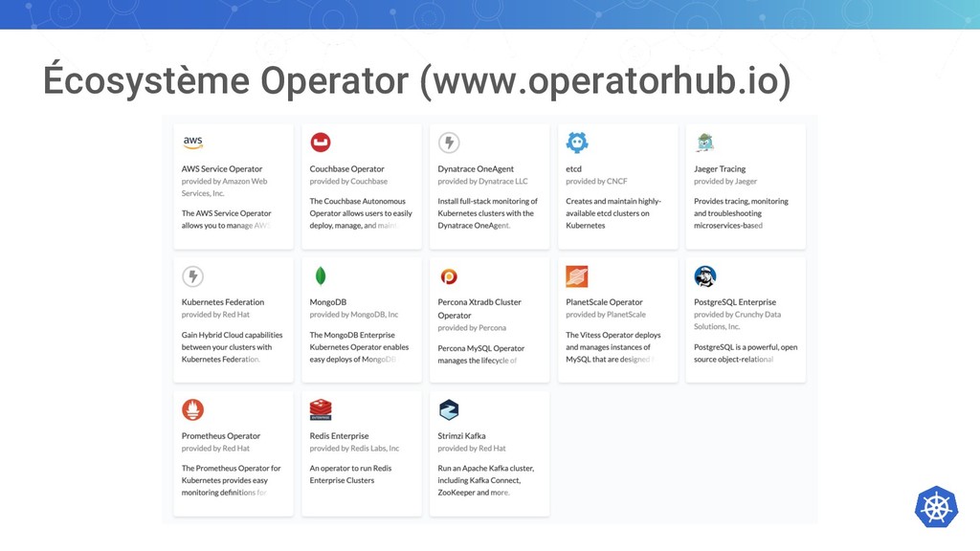Select the Strimzi Kafka title
This screenshot has width=980, height=551.
click(x=461, y=436)
